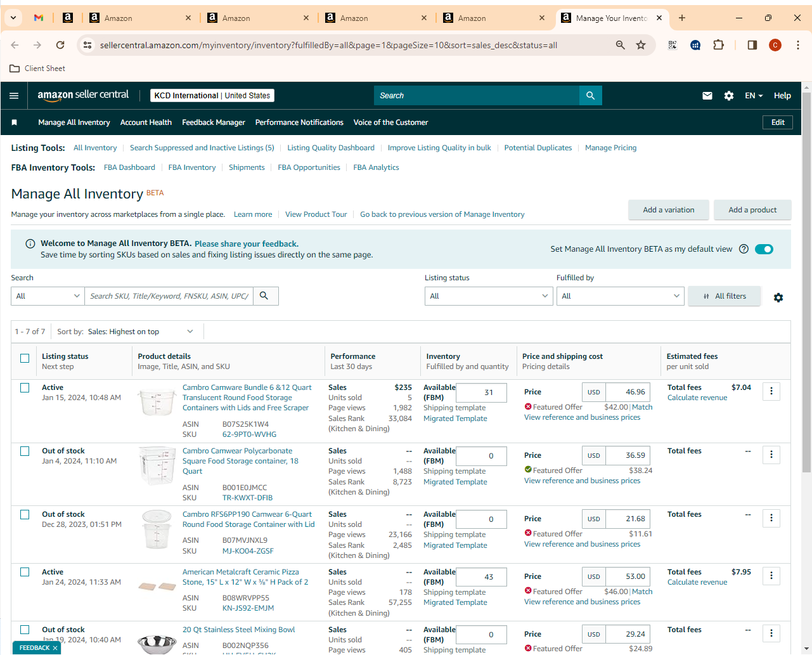Viewport: 812px width, 655px height.
Task: Open the actions menu for Cambro Camware Bundle row
Action: point(771,391)
